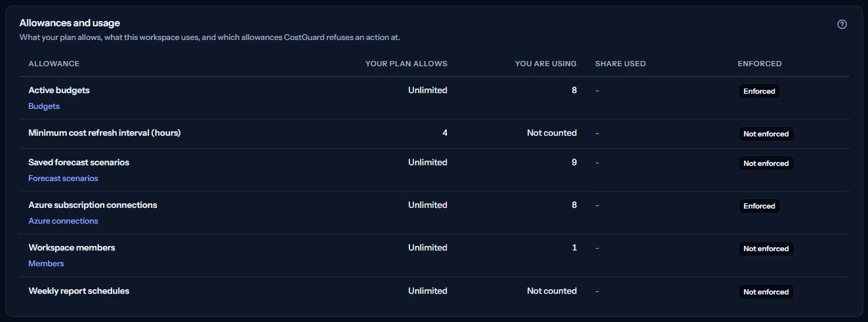The height and width of the screenshot is (322, 868).
Task: Select the Active budgets row title
Action: coord(59,91)
